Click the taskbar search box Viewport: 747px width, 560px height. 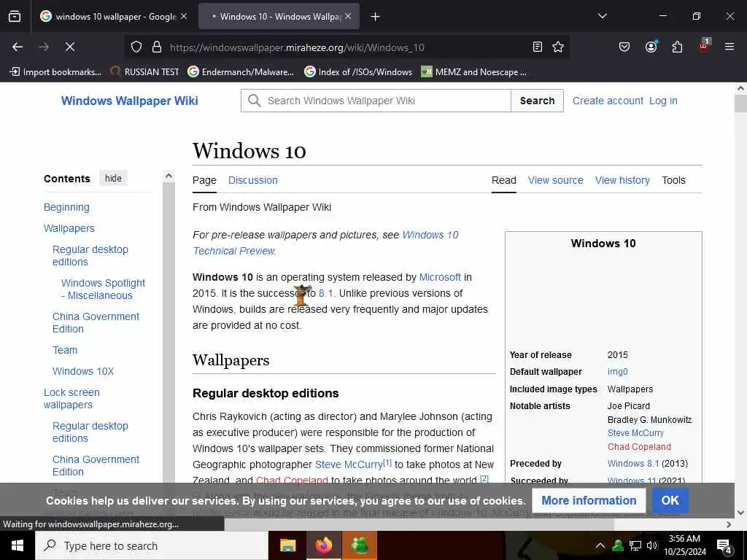point(152,545)
